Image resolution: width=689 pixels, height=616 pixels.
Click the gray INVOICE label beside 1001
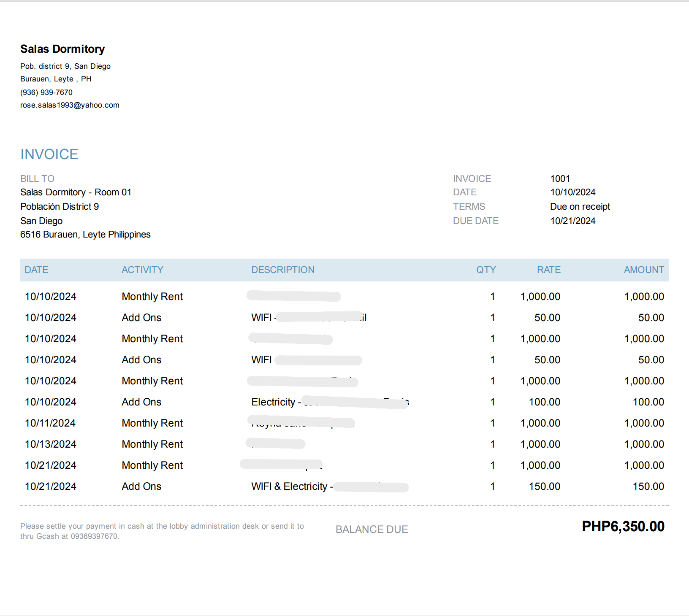472,179
